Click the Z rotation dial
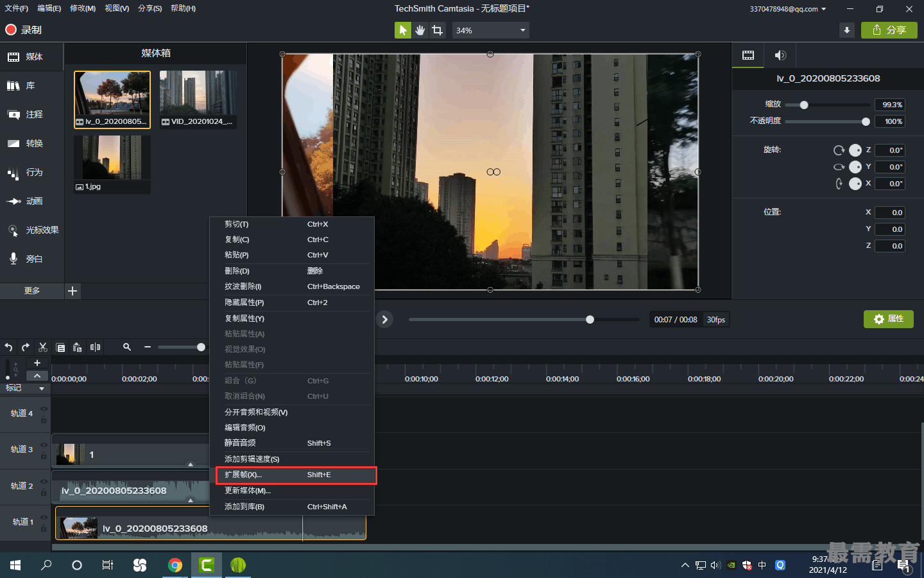 point(855,150)
